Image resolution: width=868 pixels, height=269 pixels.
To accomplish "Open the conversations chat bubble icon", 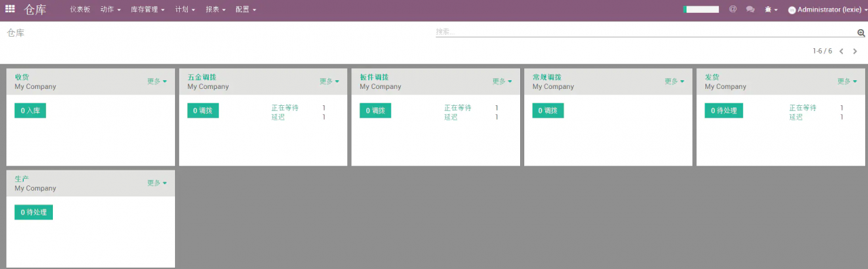I will [x=750, y=10].
